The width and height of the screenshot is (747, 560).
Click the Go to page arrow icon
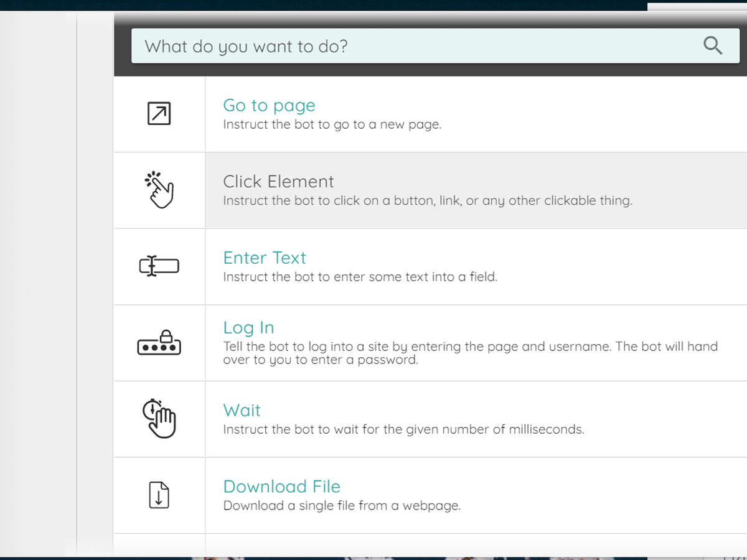point(159,113)
